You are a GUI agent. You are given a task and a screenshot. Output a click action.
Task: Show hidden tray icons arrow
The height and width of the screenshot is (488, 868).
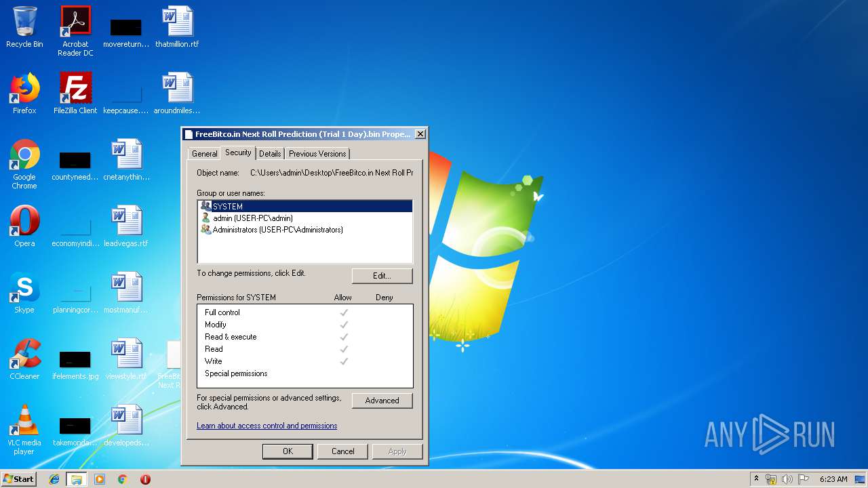(x=756, y=479)
